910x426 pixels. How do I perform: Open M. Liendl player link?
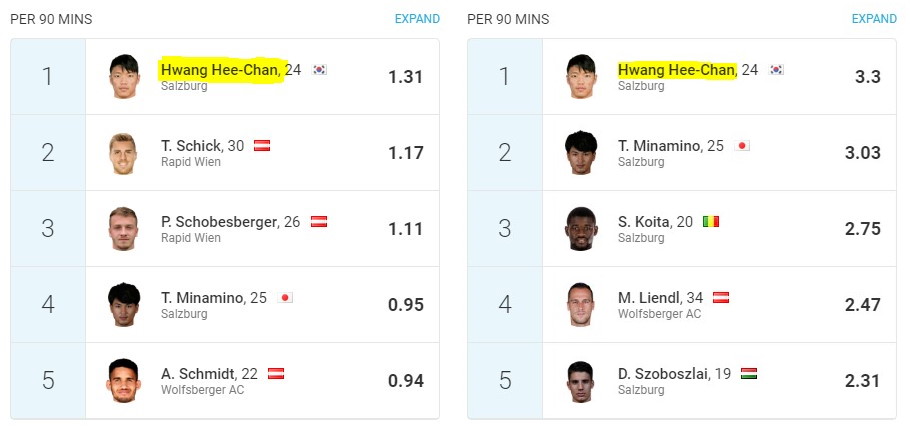(649, 298)
